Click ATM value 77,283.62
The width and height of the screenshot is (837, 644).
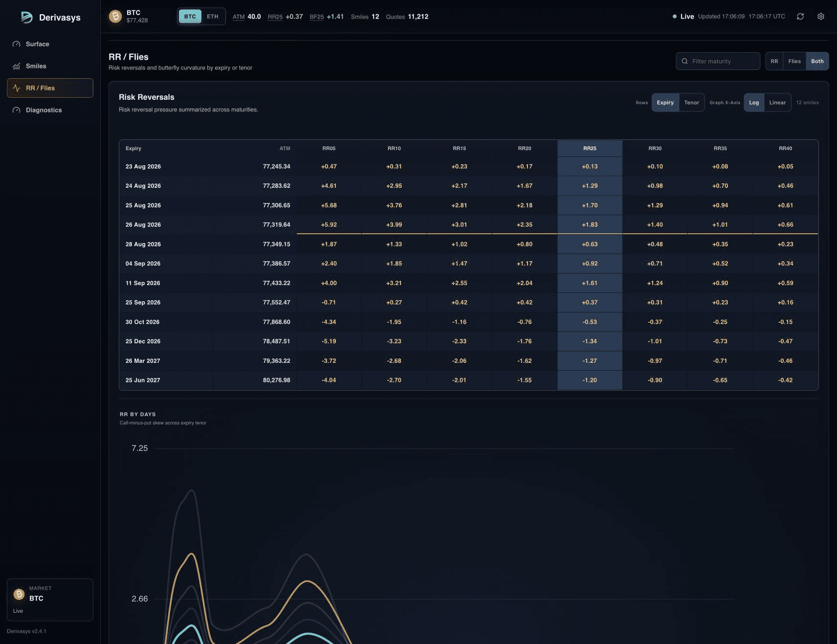[277, 186]
